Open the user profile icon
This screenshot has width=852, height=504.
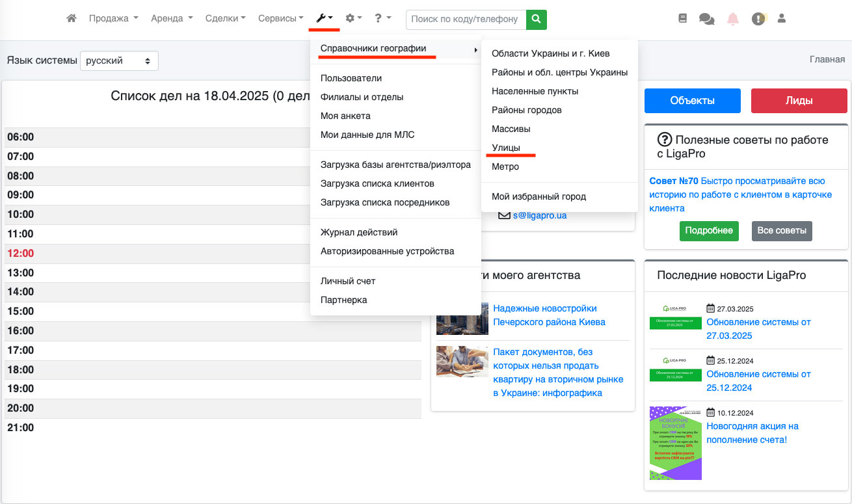click(782, 19)
